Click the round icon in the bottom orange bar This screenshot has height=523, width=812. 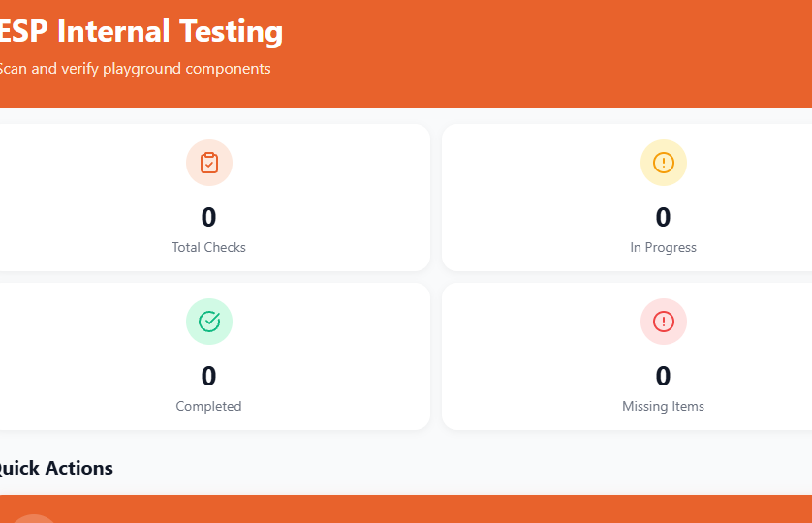point(35,518)
